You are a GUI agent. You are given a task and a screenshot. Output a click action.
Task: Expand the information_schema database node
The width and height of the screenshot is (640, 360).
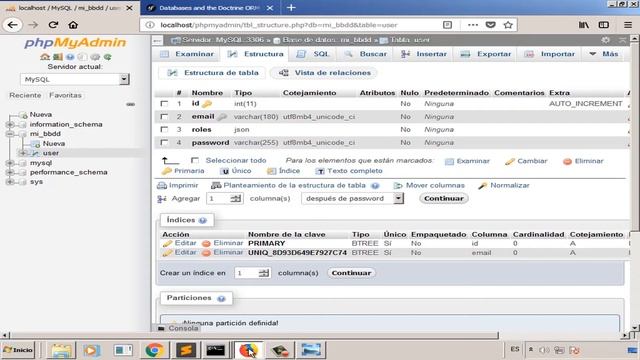(x=11, y=124)
